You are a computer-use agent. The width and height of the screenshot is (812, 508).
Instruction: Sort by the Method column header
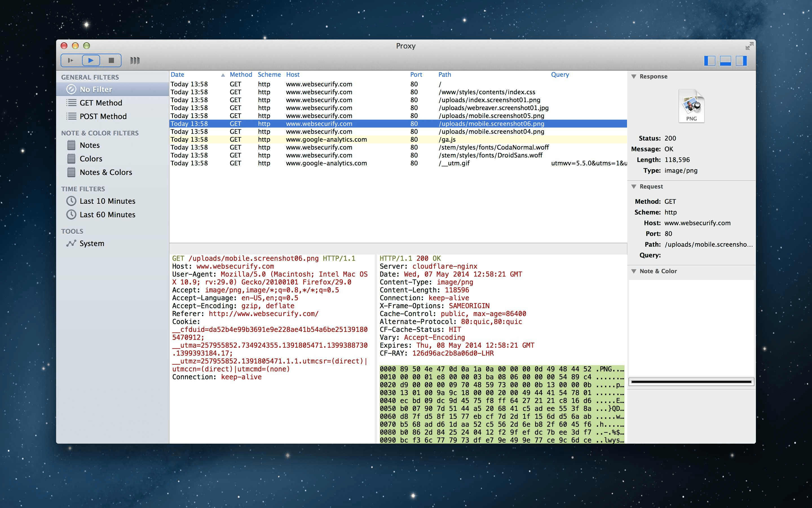[241, 75]
